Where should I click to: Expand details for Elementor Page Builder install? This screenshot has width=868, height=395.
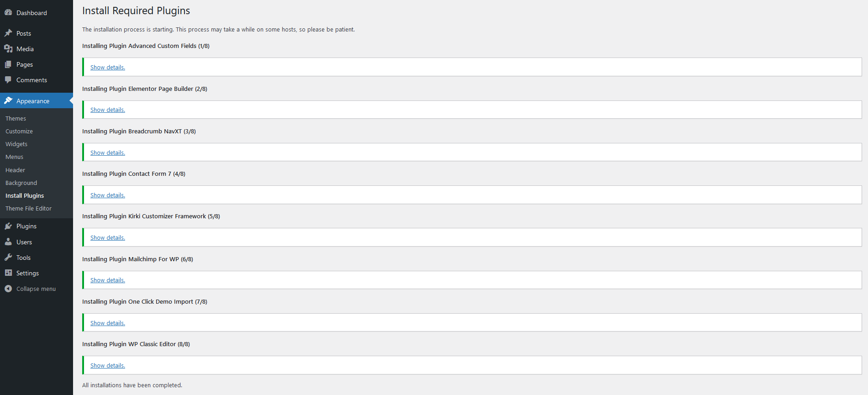pyautogui.click(x=108, y=110)
